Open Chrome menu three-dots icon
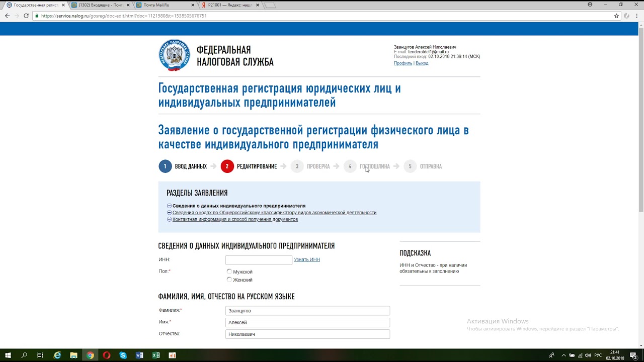This screenshot has height=362, width=644. coord(636,16)
